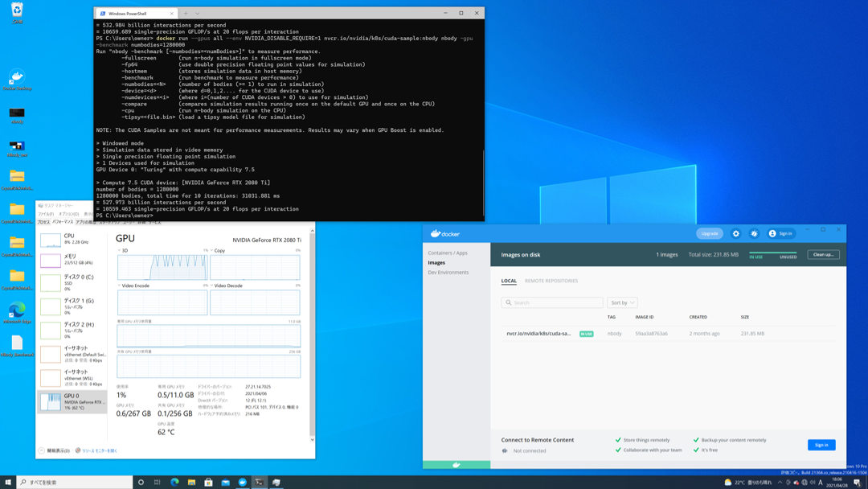Click the Docker Upgrade button

click(709, 234)
